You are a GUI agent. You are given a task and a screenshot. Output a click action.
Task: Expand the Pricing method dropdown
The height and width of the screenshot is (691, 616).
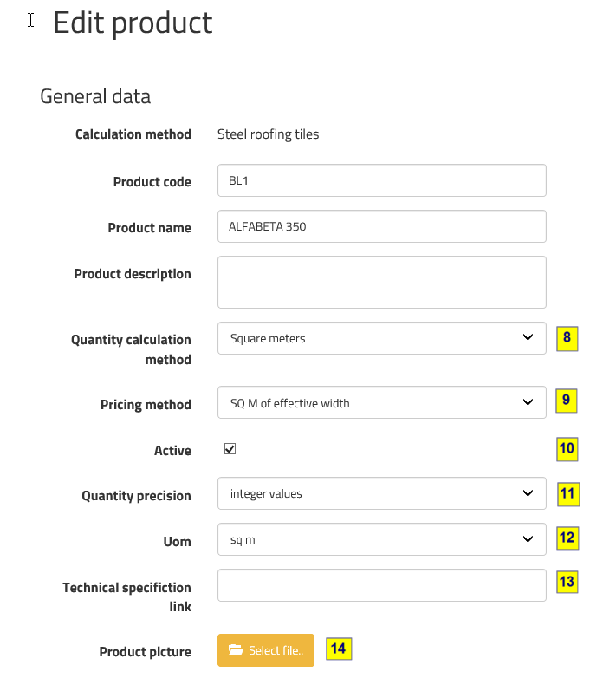(x=381, y=402)
